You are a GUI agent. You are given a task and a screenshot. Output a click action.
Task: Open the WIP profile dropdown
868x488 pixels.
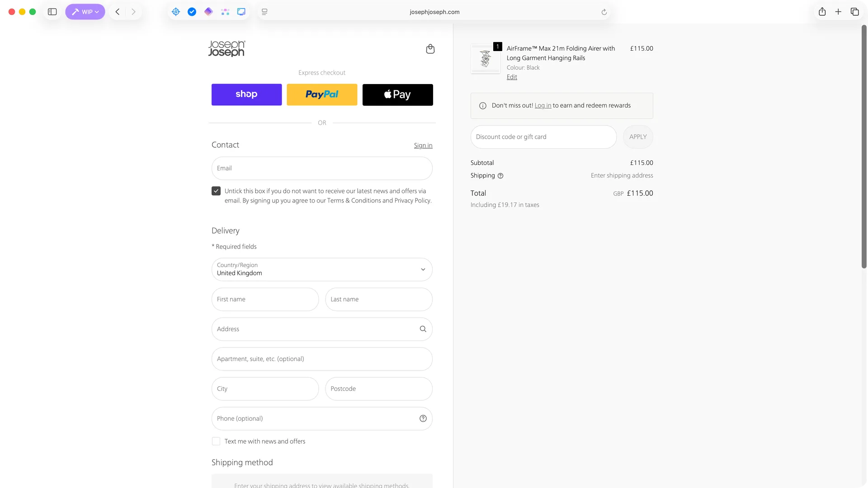pyautogui.click(x=85, y=12)
